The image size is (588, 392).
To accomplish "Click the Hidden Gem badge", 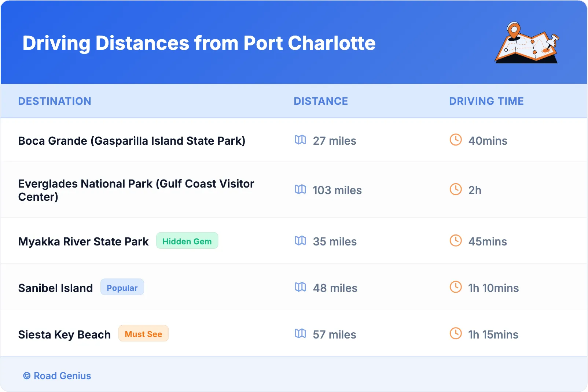I will 187,241.
